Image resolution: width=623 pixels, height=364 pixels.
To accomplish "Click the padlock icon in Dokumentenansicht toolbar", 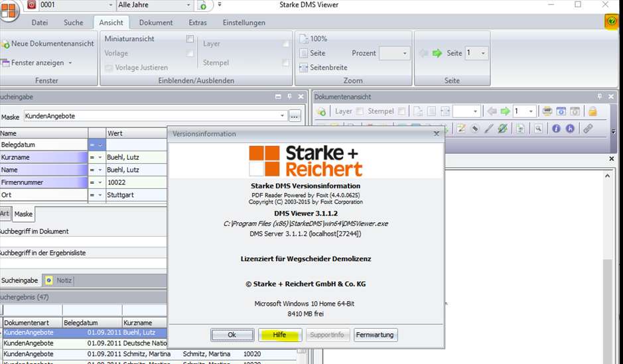I will (x=592, y=111).
